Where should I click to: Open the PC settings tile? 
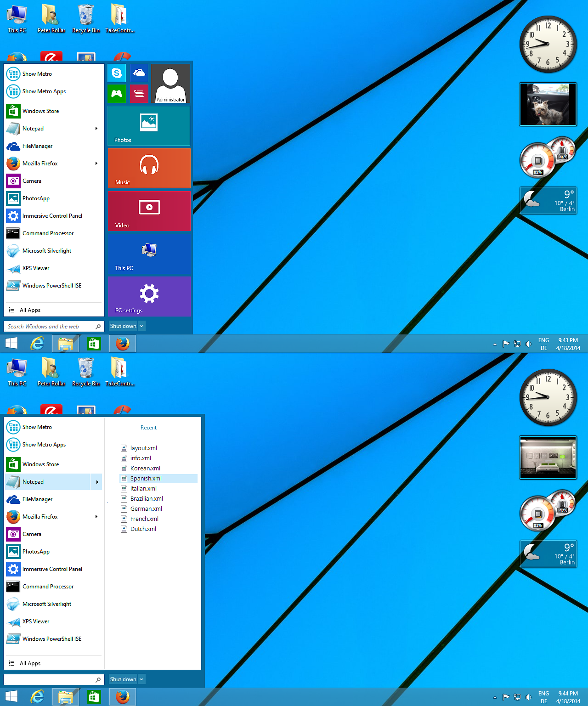tap(149, 296)
